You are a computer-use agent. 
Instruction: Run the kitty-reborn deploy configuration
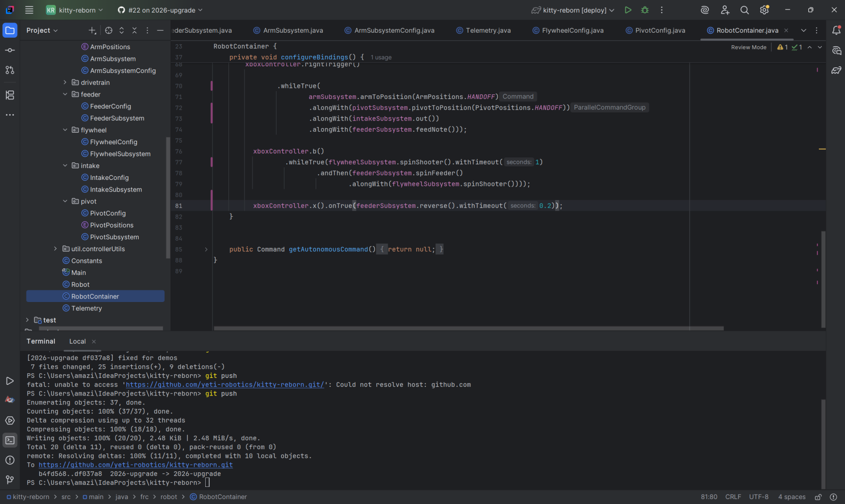click(x=628, y=10)
